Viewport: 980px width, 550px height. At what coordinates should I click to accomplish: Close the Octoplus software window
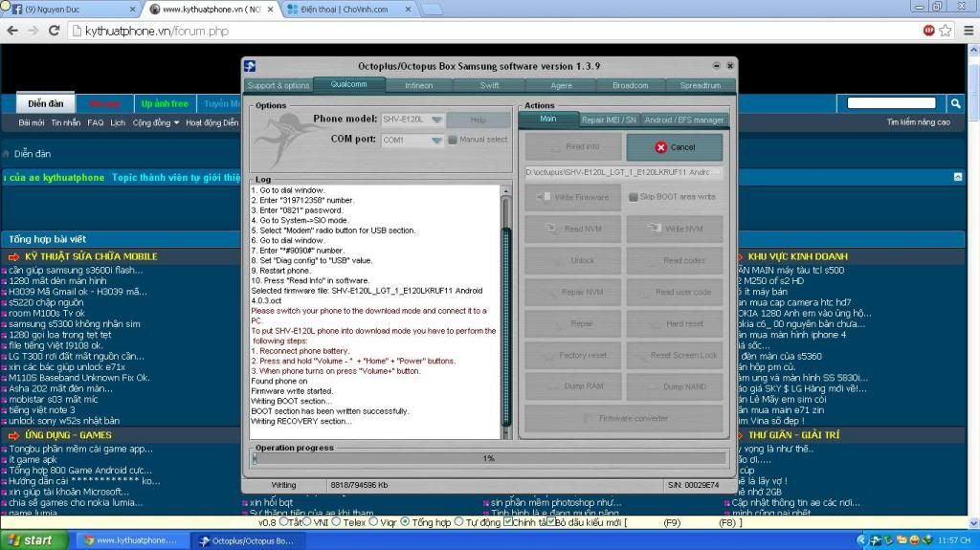pos(730,66)
